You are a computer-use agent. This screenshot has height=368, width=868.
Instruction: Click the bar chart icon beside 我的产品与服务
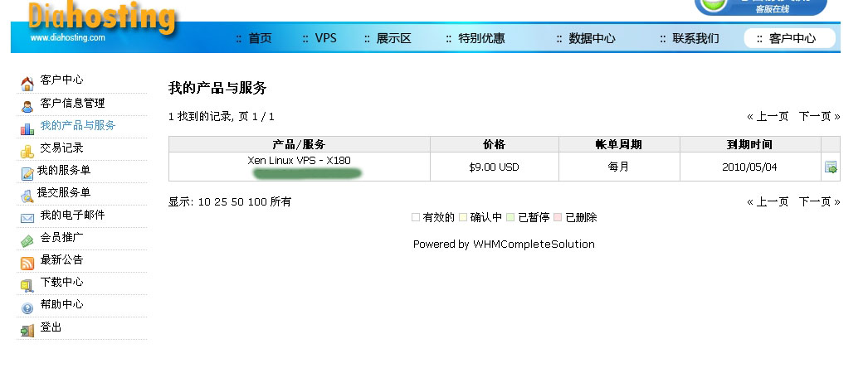pos(27,128)
